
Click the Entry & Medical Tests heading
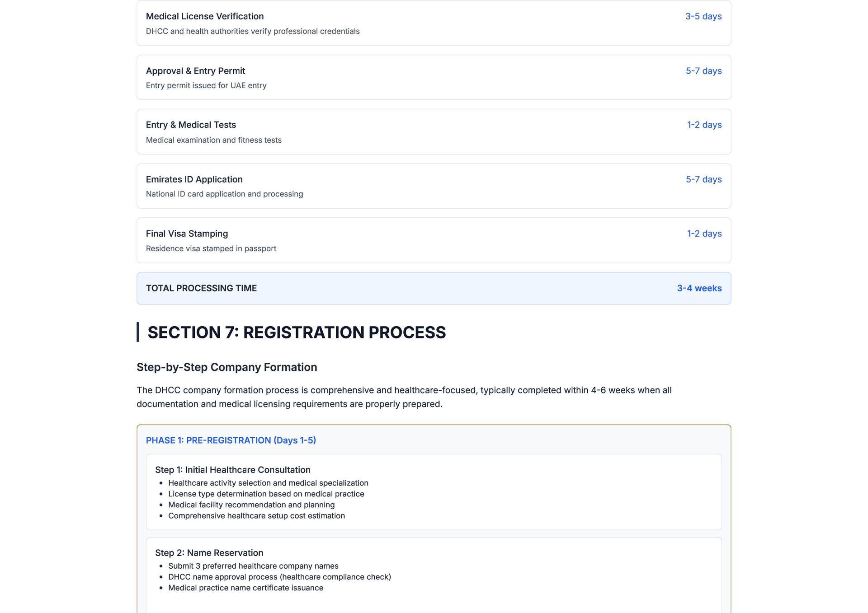[x=190, y=125]
